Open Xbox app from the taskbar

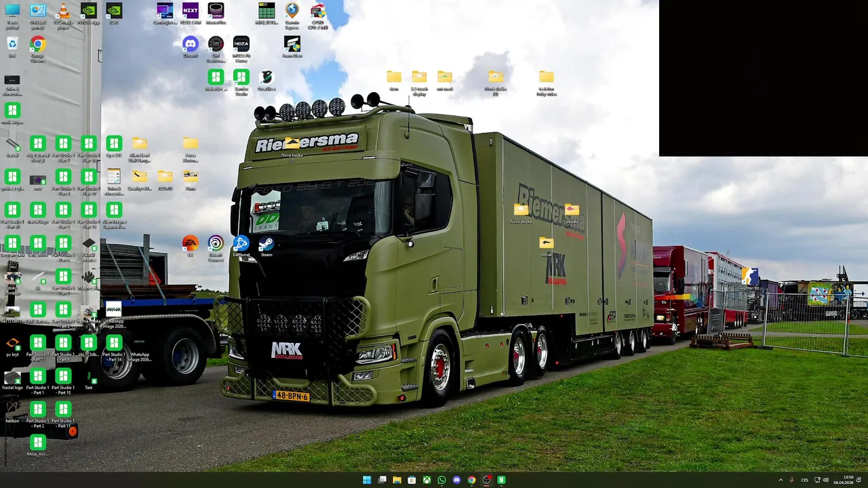(x=427, y=480)
